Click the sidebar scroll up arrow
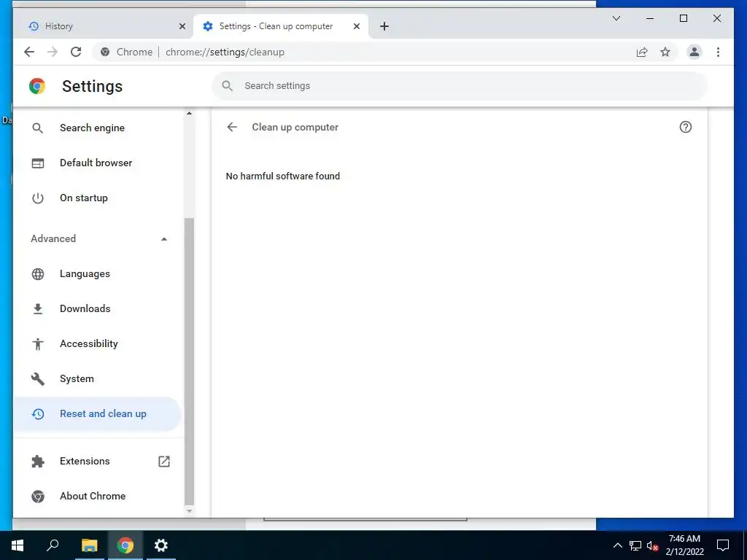Screen dimensions: 747x560 pos(189,113)
